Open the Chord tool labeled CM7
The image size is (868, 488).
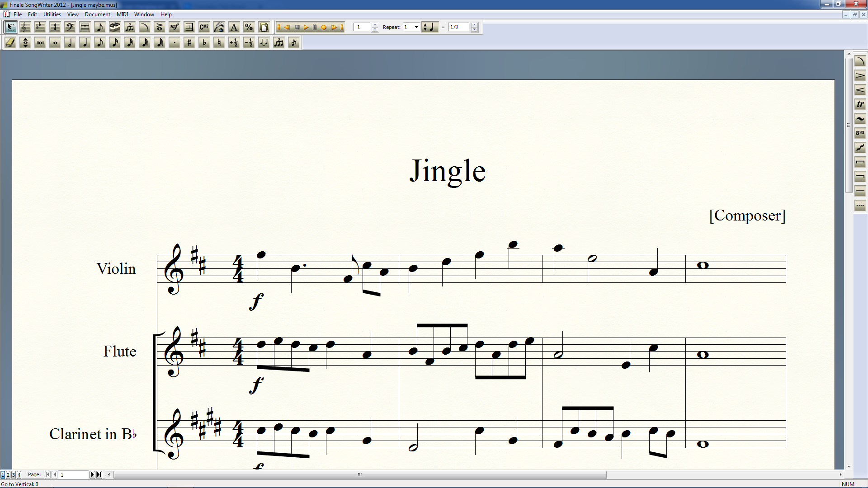pyautogui.click(x=204, y=28)
